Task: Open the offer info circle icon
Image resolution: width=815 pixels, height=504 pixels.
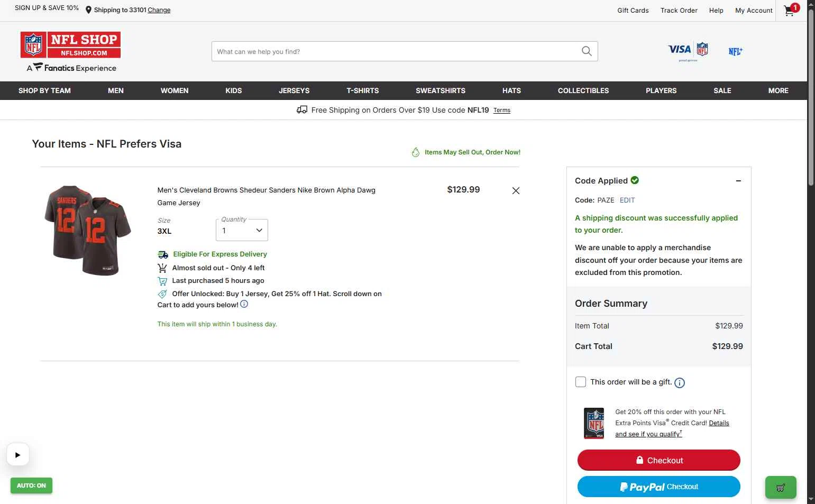Action: click(x=244, y=304)
